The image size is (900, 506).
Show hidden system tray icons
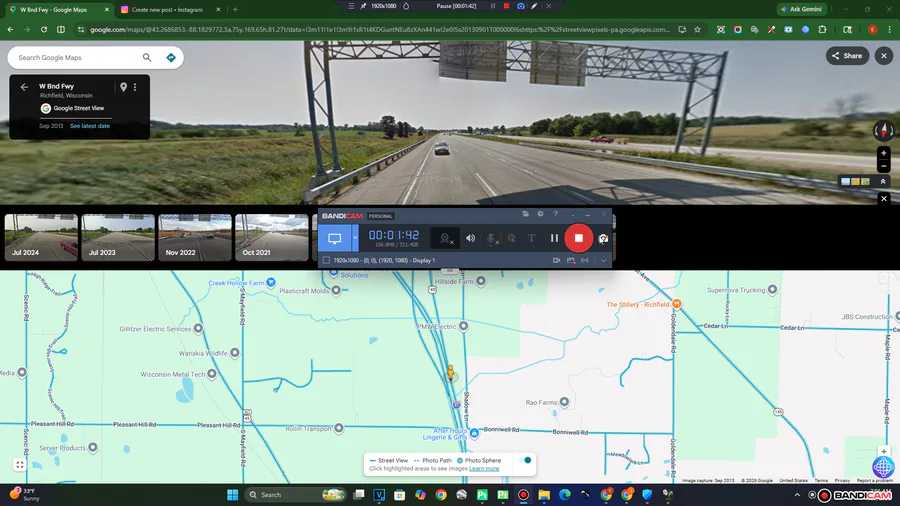[797, 495]
